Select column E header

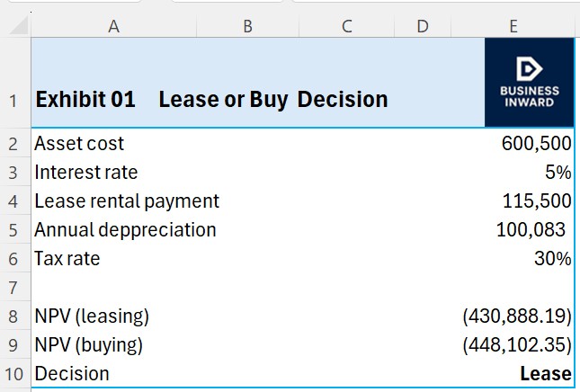[x=513, y=27]
